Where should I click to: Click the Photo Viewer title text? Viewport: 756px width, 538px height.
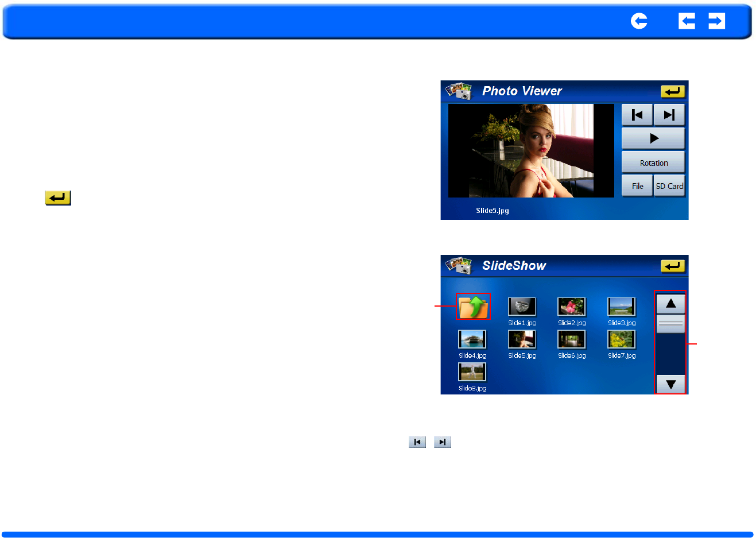[522, 91]
